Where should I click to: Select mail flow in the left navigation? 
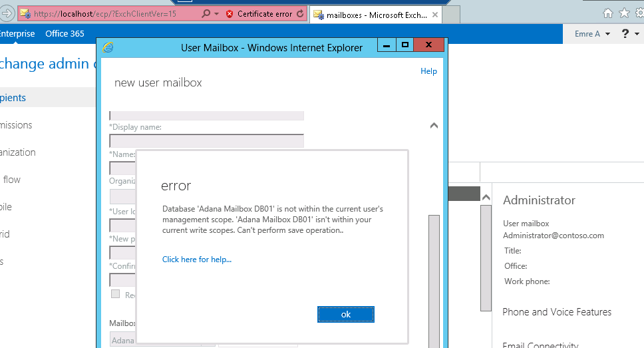pyautogui.click(x=11, y=180)
